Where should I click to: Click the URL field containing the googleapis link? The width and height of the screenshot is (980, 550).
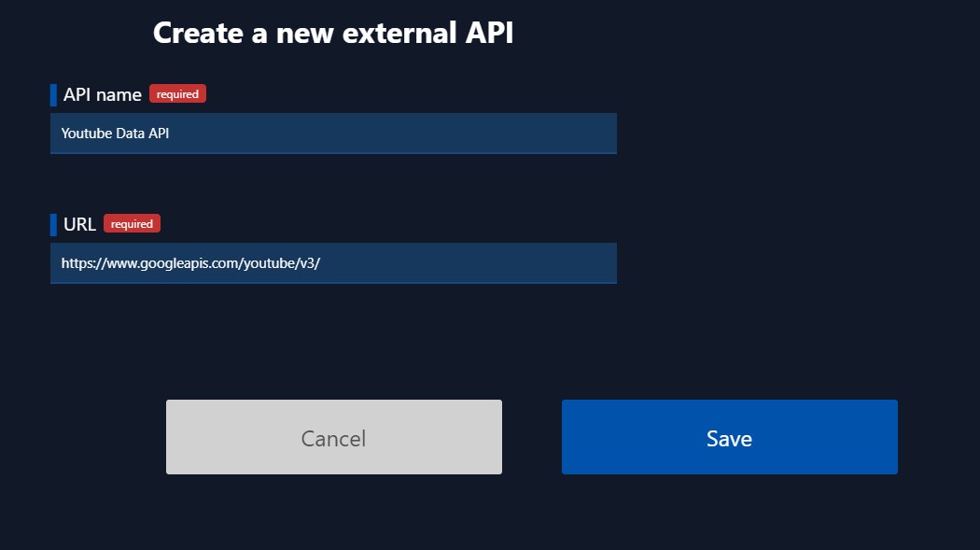(333, 262)
